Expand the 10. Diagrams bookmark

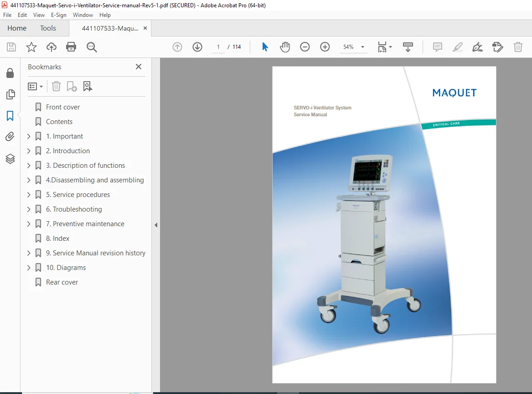pos(29,268)
